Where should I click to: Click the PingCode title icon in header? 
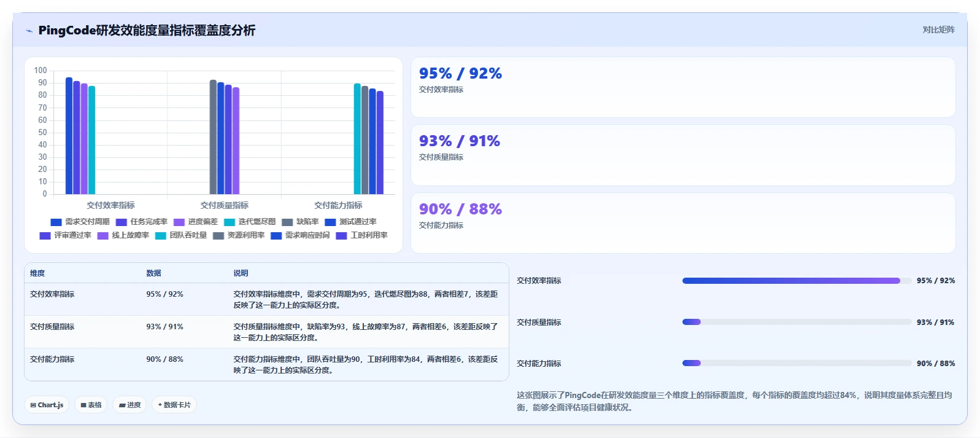click(x=29, y=31)
